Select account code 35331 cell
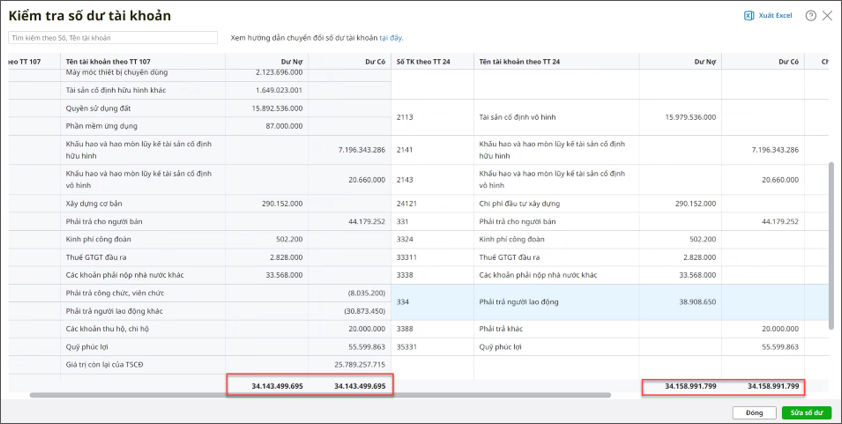The height and width of the screenshot is (424, 842). [408, 346]
